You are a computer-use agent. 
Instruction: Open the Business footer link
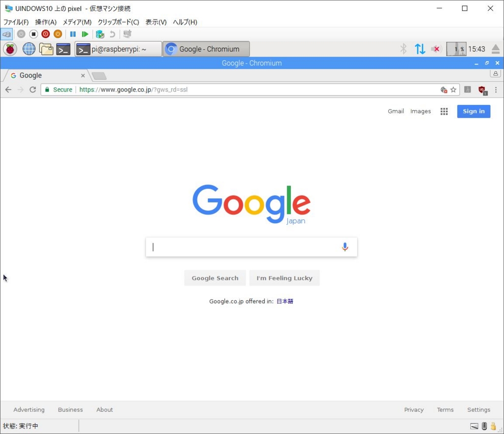click(x=70, y=410)
